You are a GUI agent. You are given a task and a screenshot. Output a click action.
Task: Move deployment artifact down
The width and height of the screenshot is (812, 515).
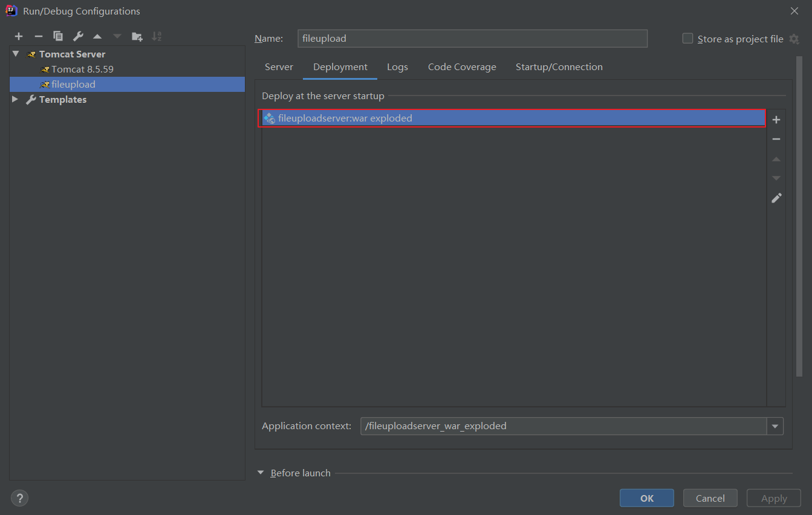pos(776,178)
